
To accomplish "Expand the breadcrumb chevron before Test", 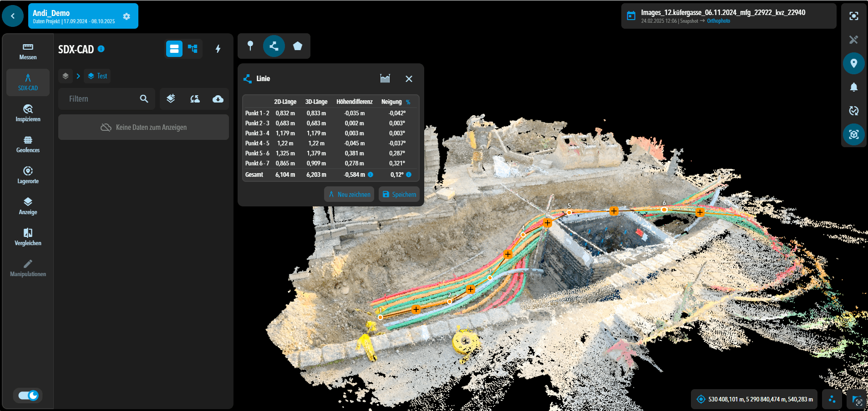I will point(78,76).
